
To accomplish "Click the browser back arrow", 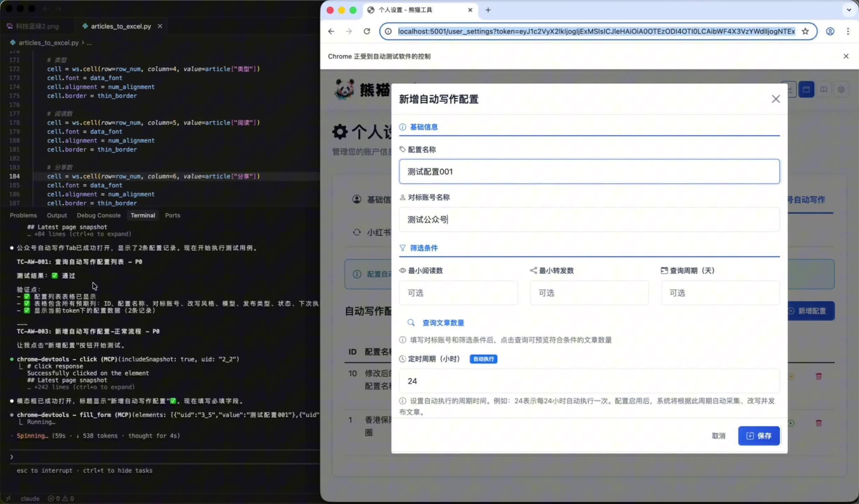I will pos(331,31).
